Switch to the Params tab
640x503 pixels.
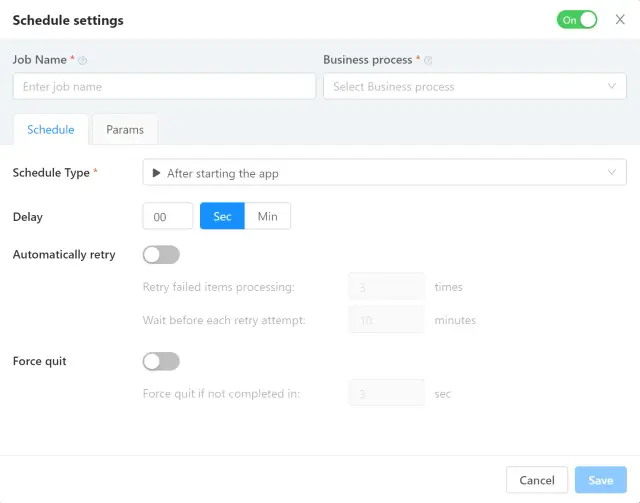pyautogui.click(x=125, y=130)
